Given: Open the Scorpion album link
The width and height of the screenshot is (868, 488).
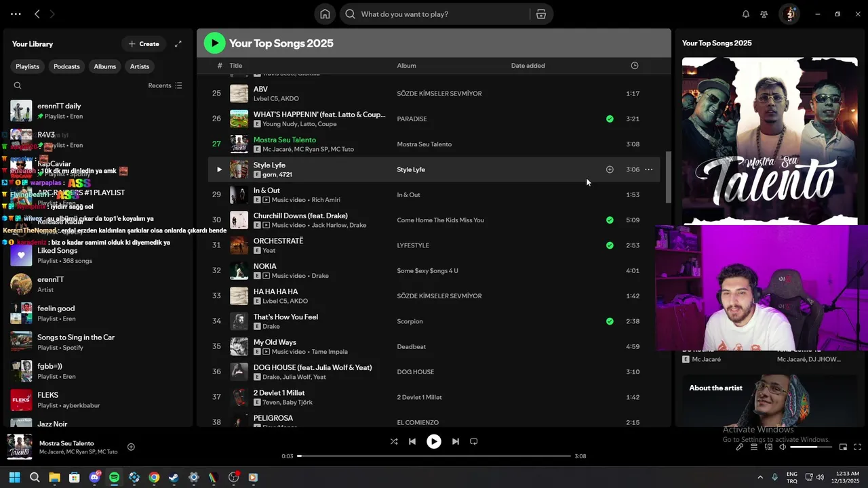Looking at the screenshot, I should coord(410,321).
